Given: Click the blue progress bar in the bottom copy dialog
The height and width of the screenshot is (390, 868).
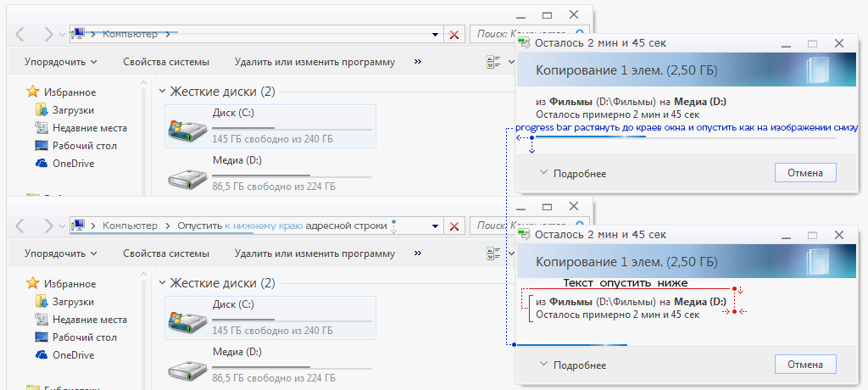Looking at the screenshot, I should point(570,345).
